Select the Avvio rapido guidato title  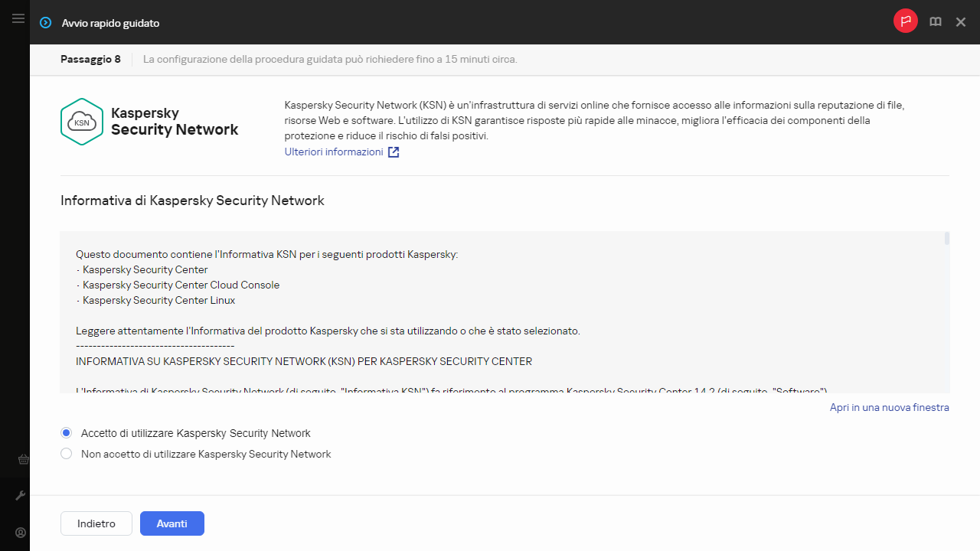tap(110, 23)
